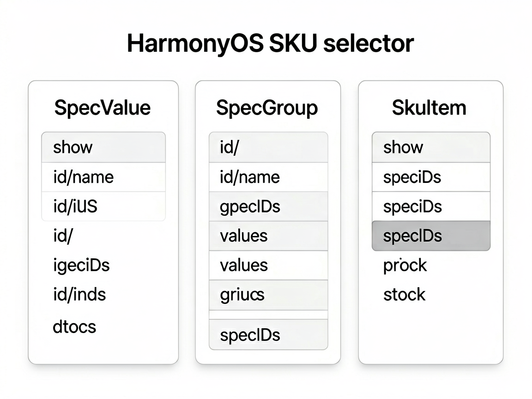
Task: Select the show row in SkuItem card
Action: [431, 147]
